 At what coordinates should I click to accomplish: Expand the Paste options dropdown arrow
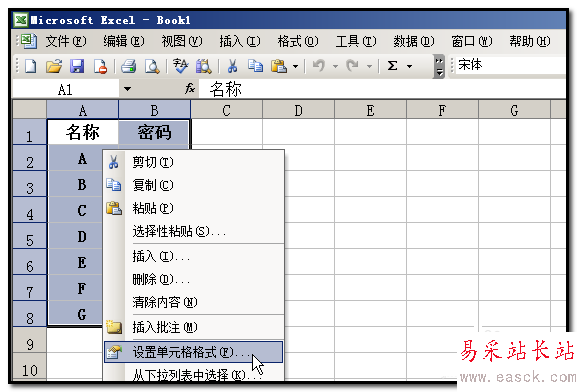pyautogui.click(x=295, y=67)
